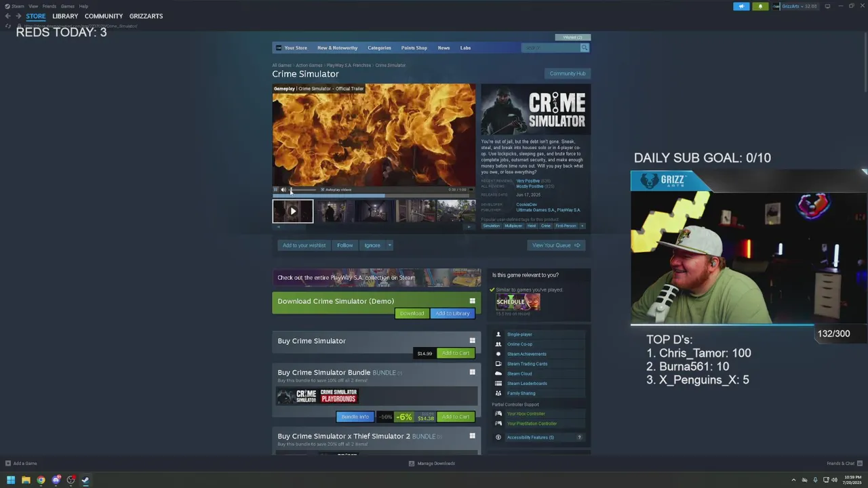
Task: Open the Categories dropdown
Action: click(379, 47)
